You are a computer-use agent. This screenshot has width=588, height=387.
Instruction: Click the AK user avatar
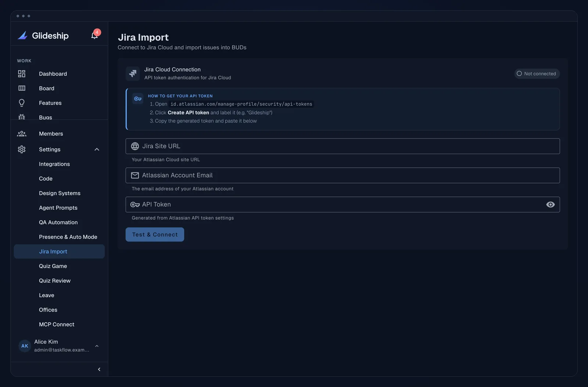(25, 346)
